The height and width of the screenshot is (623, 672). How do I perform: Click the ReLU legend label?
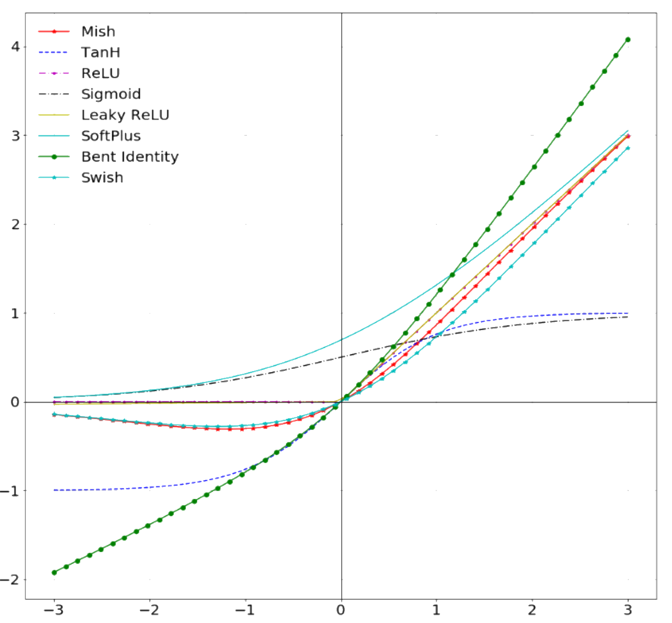tap(100, 73)
